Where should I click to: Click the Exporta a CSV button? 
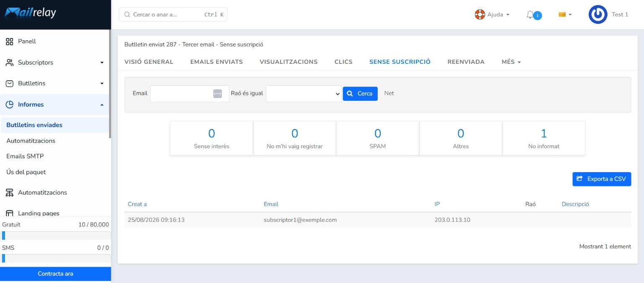[602, 179]
